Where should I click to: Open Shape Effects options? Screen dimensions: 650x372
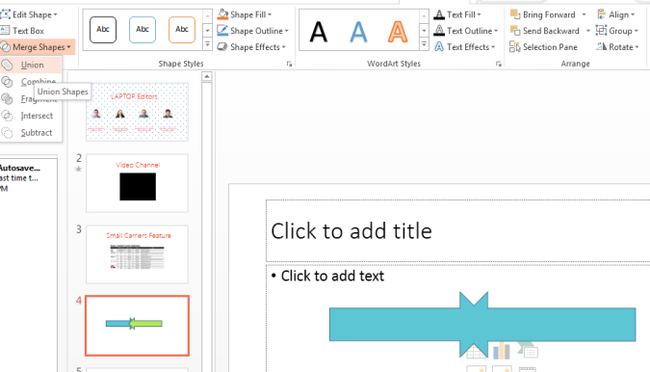[252, 47]
